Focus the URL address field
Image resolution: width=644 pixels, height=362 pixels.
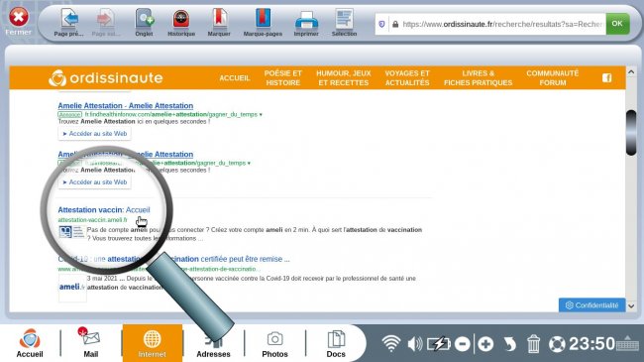[x=502, y=24]
